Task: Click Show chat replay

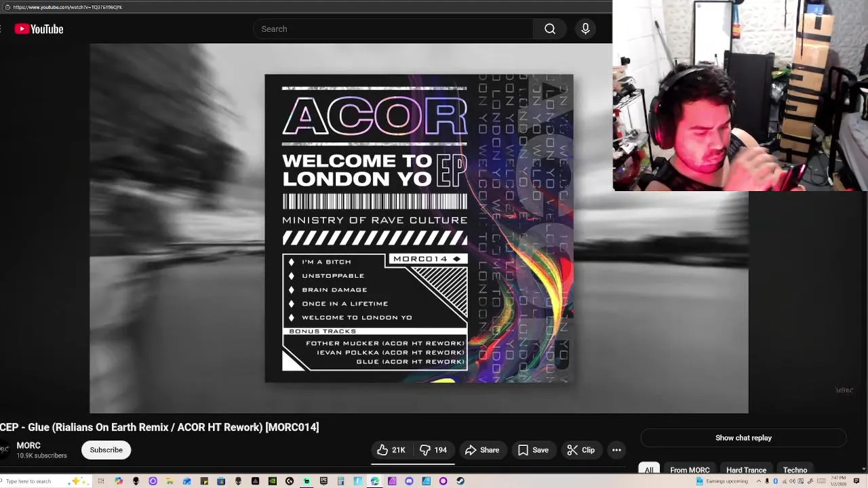Action: [x=743, y=438]
